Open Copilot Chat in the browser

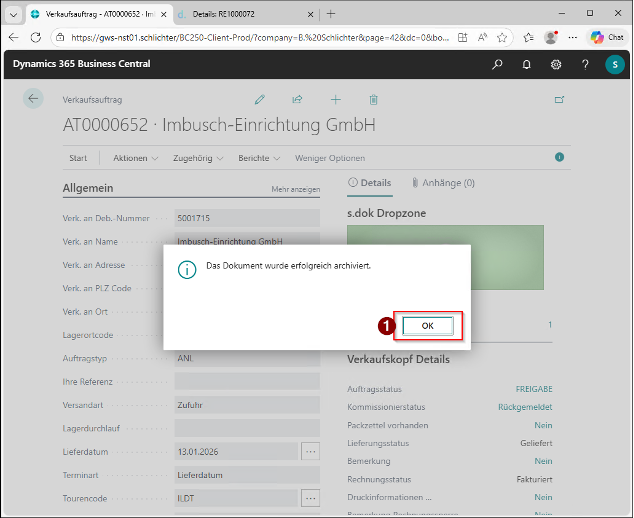(x=607, y=38)
